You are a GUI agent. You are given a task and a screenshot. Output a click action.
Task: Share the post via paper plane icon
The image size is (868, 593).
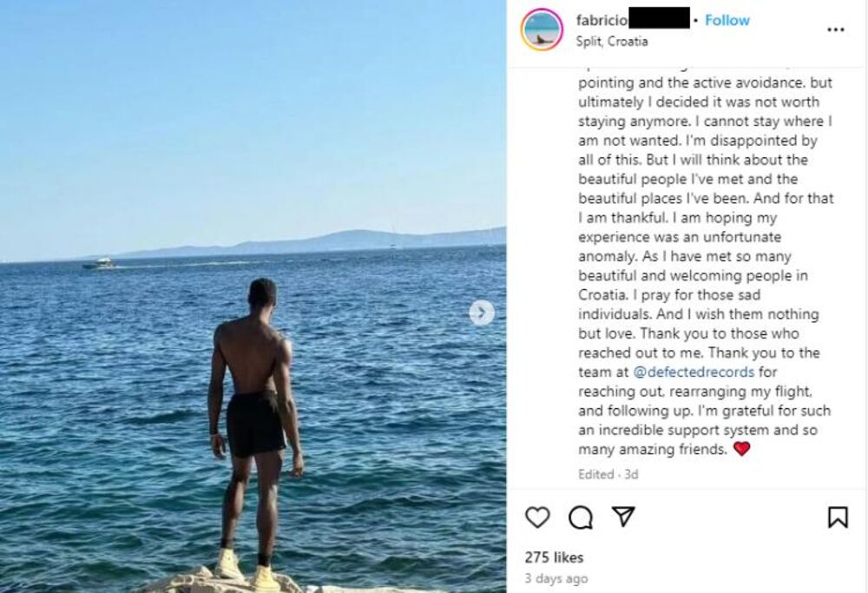(623, 516)
